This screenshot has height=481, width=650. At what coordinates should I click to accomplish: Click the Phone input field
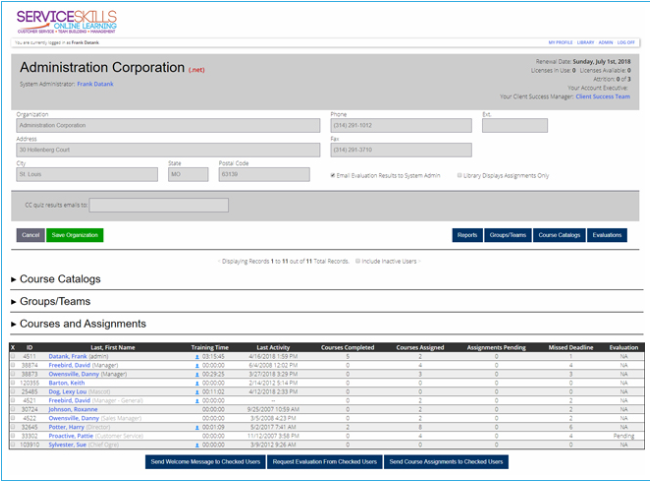point(401,126)
